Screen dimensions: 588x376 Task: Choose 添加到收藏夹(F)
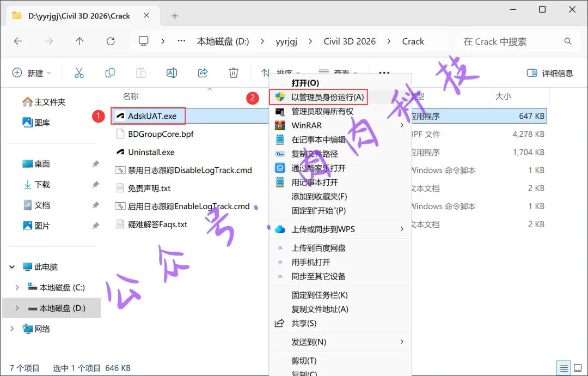(x=319, y=196)
